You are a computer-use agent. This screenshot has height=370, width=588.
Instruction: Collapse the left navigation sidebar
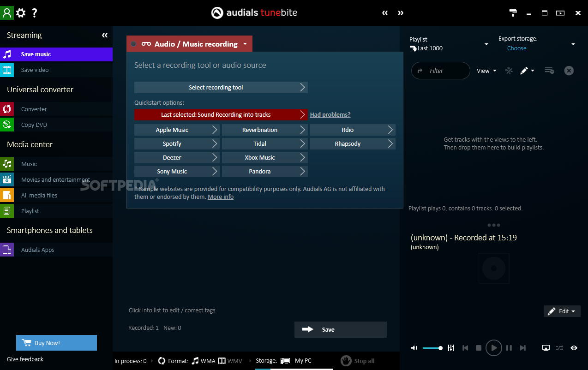tap(105, 35)
